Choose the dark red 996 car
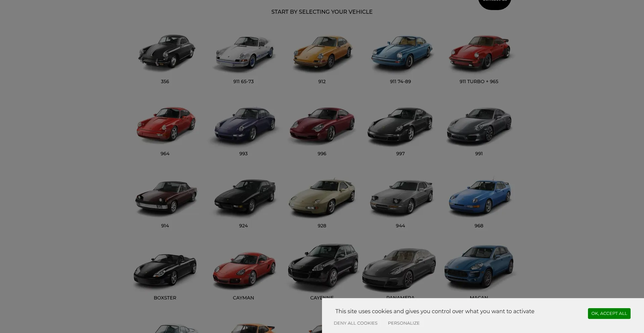 pos(322,124)
